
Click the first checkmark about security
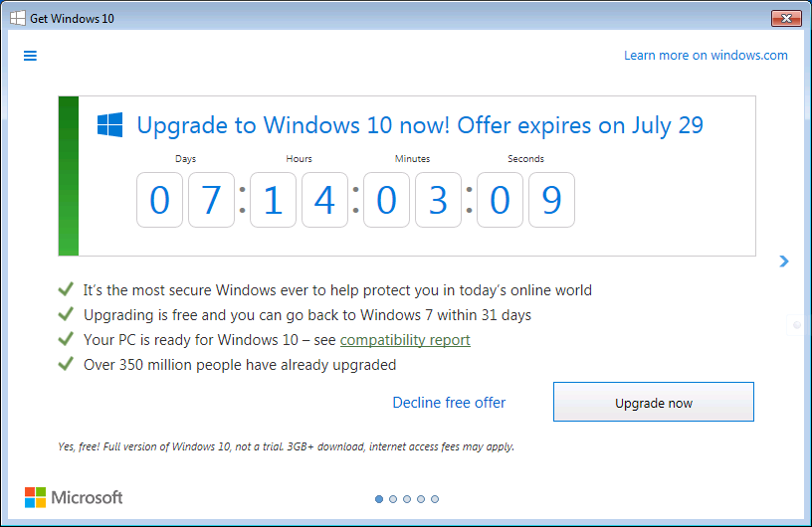pyautogui.click(x=66, y=289)
